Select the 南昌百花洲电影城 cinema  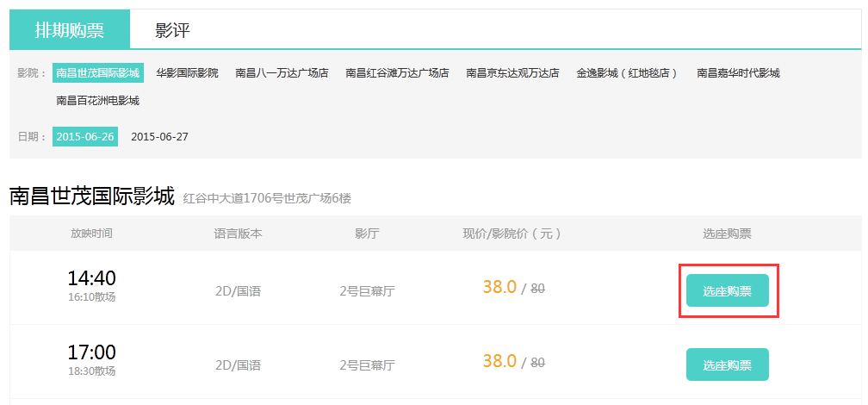[97, 101]
